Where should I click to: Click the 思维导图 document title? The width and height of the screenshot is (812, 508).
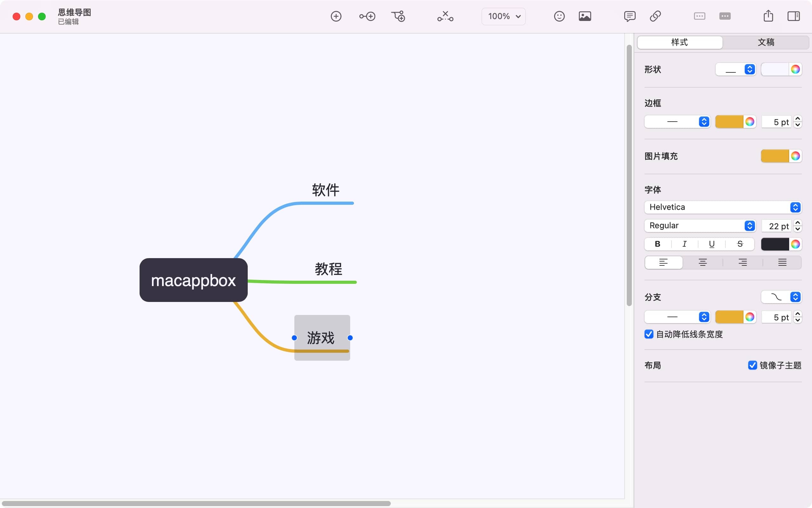(75, 12)
